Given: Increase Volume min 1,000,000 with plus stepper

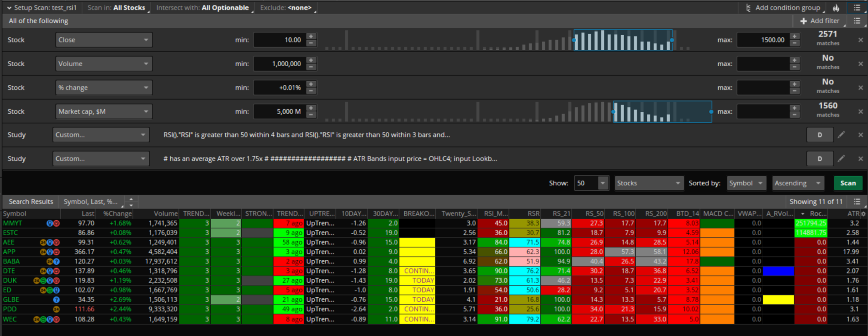Looking at the screenshot, I should coord(311,60).
